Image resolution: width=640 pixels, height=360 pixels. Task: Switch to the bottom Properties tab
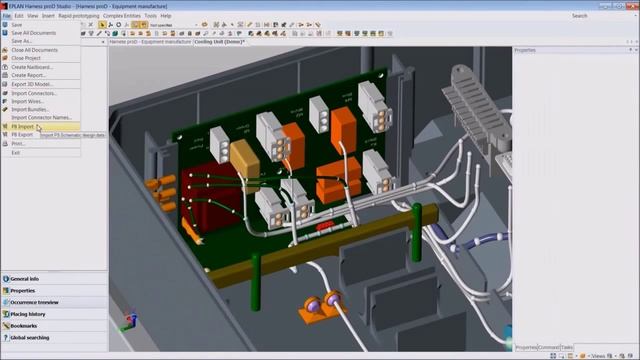[x=526, y=347]
